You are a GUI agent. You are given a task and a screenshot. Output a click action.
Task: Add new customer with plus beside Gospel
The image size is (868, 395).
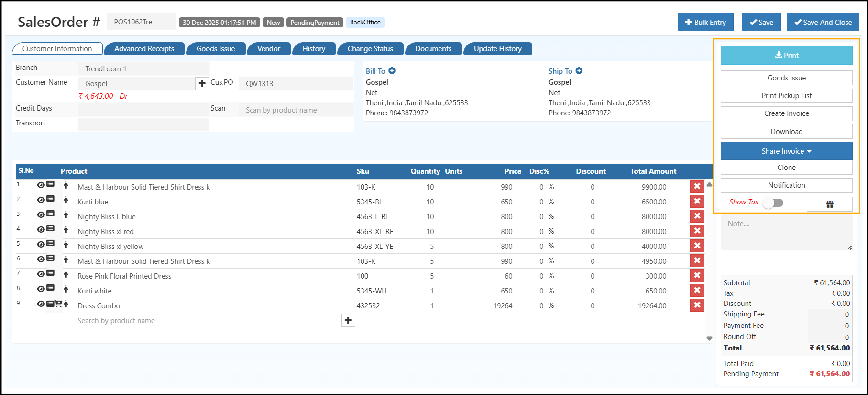point(202,83)
